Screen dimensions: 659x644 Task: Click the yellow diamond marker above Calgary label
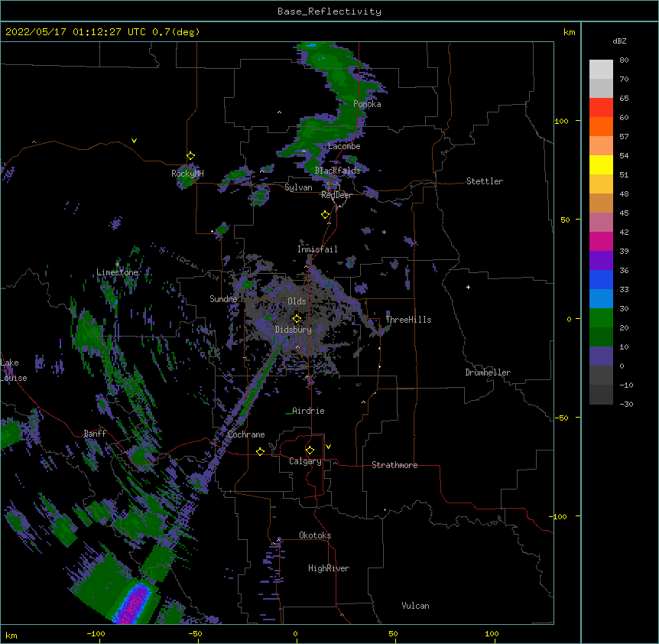(310, 450)
